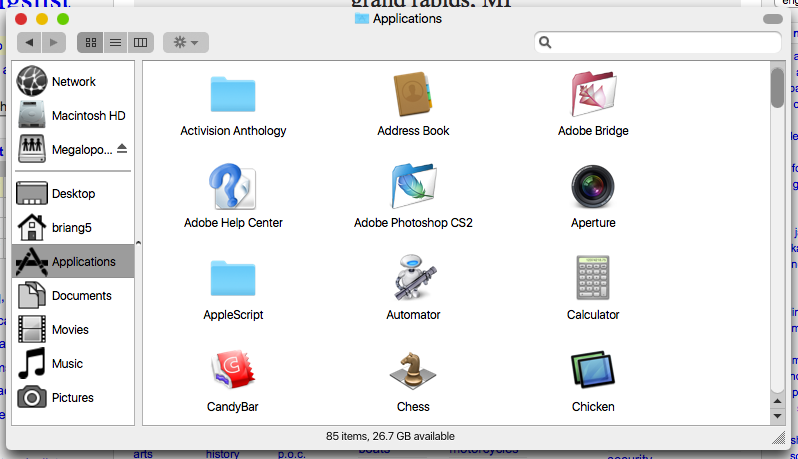
Task: Click the Applications folder title icon
Action: pyautogui.click(x=361, y=19)
